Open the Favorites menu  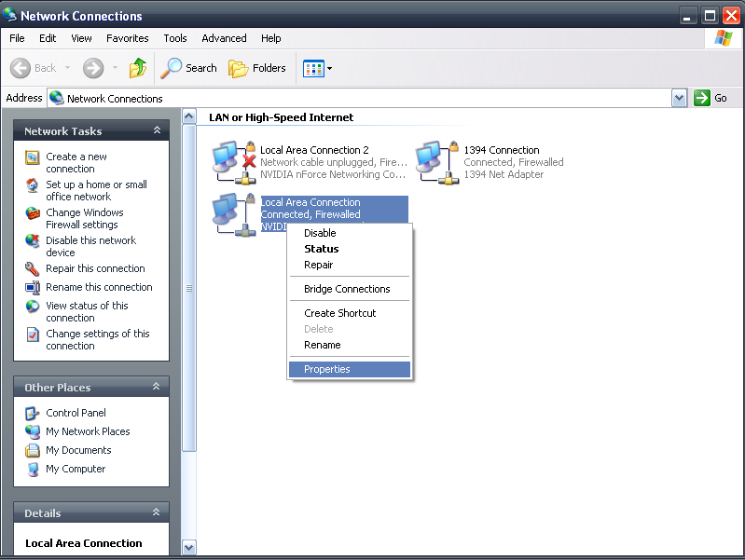128,38
